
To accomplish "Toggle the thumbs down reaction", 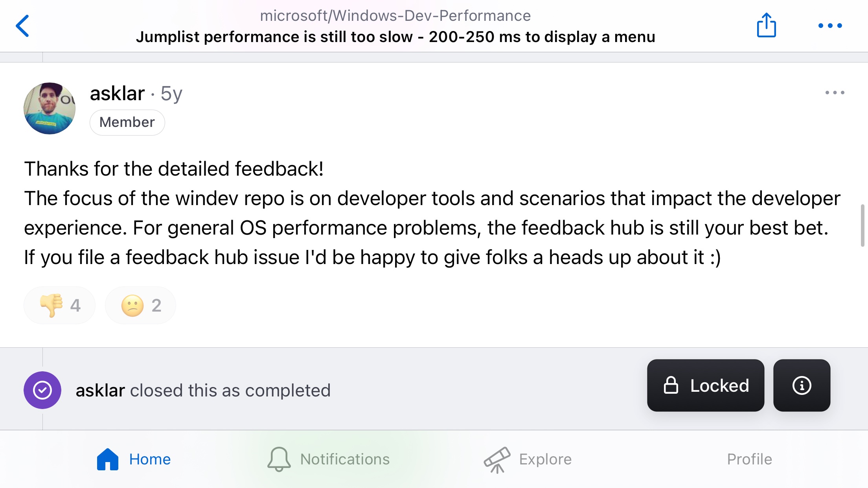I will (x=60, y=305).
